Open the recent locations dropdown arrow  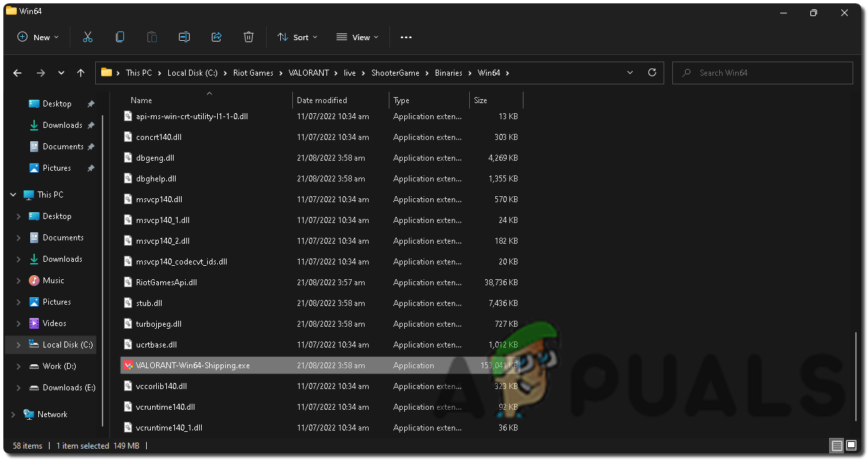point(61,73)
